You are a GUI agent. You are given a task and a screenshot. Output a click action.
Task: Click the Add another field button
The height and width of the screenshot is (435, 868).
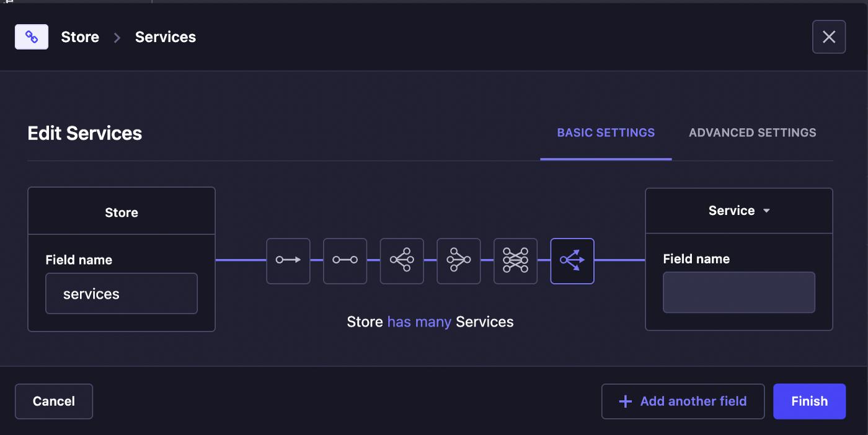coord(682,402)
